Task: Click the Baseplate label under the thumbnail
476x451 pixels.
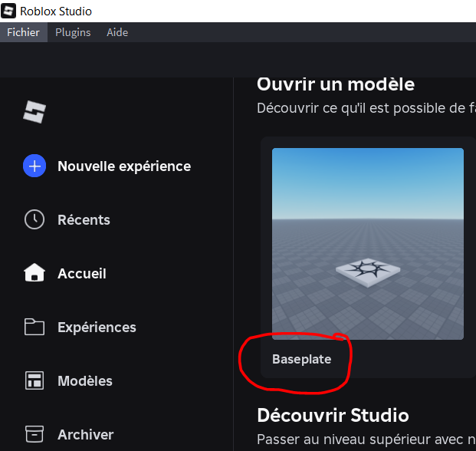Action: click(x=301, y=359)
